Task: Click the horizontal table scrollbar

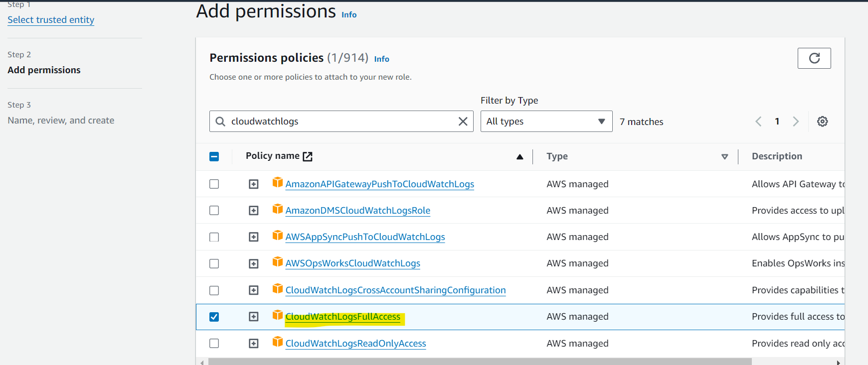Action: pos(480,362)
